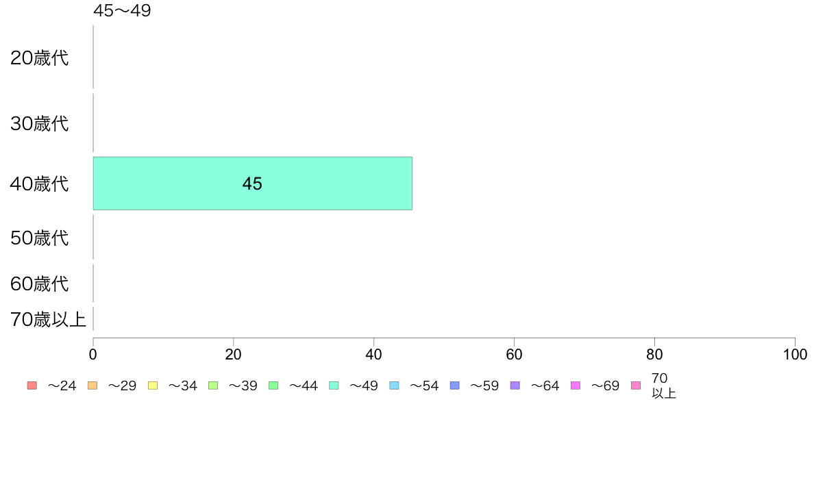The width and height of the screenshot is (814, 504).
Task: Click the blue ~59 legend swatch
Action: click(x=455, y=385)
